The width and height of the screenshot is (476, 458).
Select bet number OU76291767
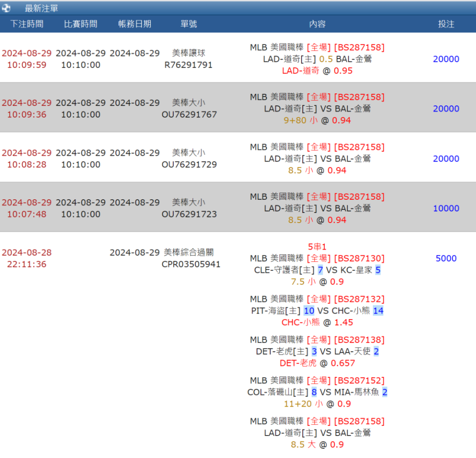click(189, 114)
